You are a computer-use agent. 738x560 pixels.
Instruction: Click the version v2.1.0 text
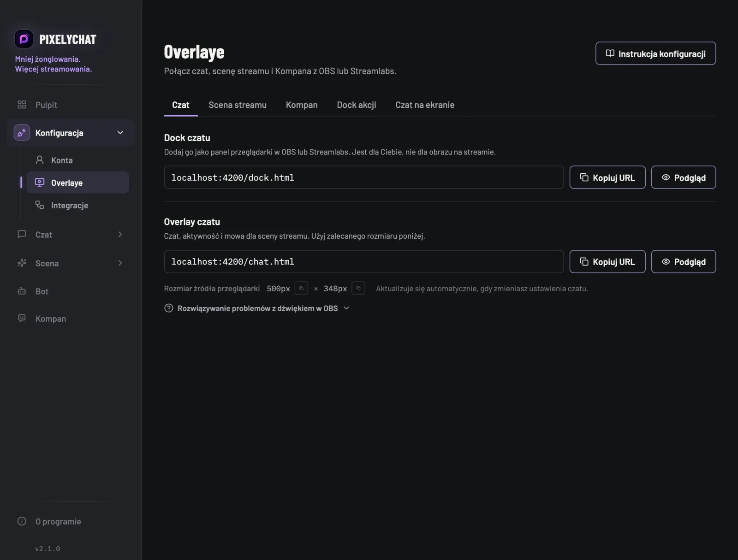click(48, 549)
